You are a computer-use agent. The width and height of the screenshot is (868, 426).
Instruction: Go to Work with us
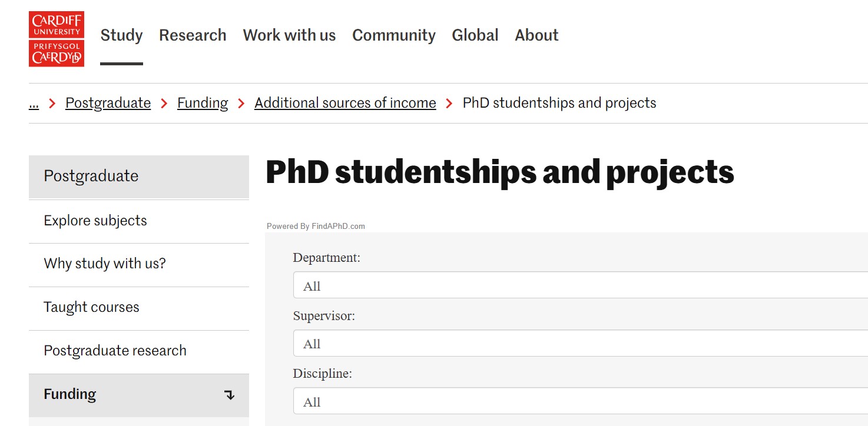(x=289, y=35)
